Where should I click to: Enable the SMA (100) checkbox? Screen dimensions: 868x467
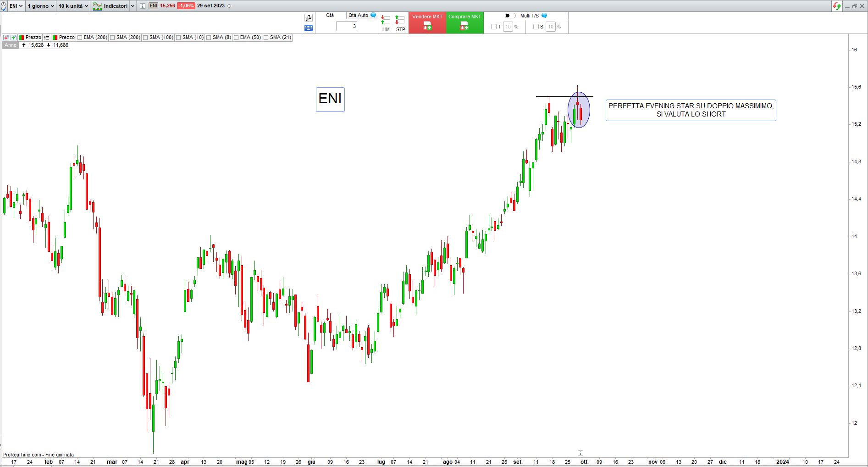click(x=145, y=38)
